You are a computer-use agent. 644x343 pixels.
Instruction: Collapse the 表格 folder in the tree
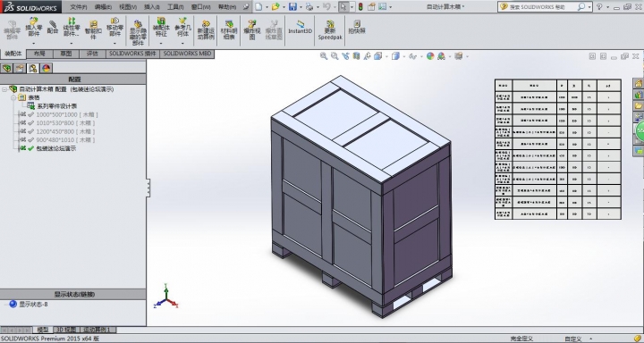pos(13,97)
